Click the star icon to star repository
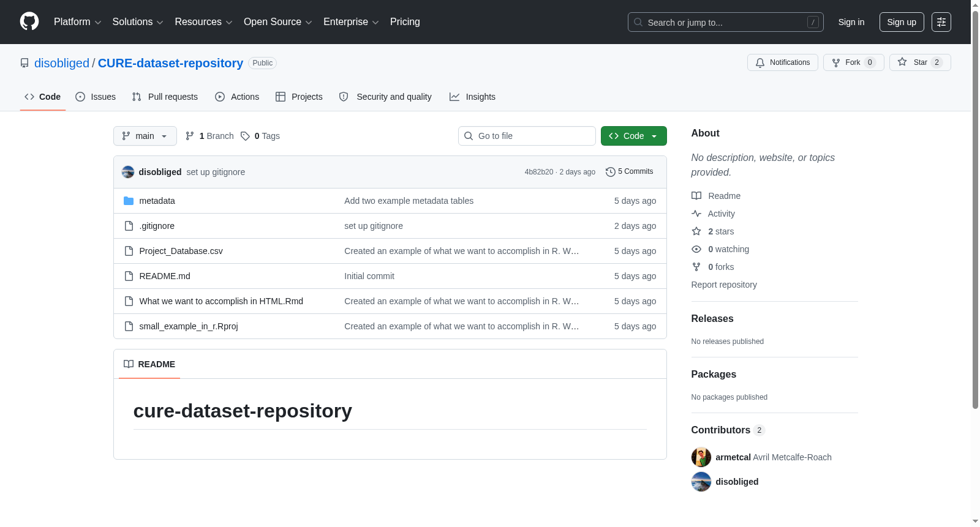 point(902,62)
